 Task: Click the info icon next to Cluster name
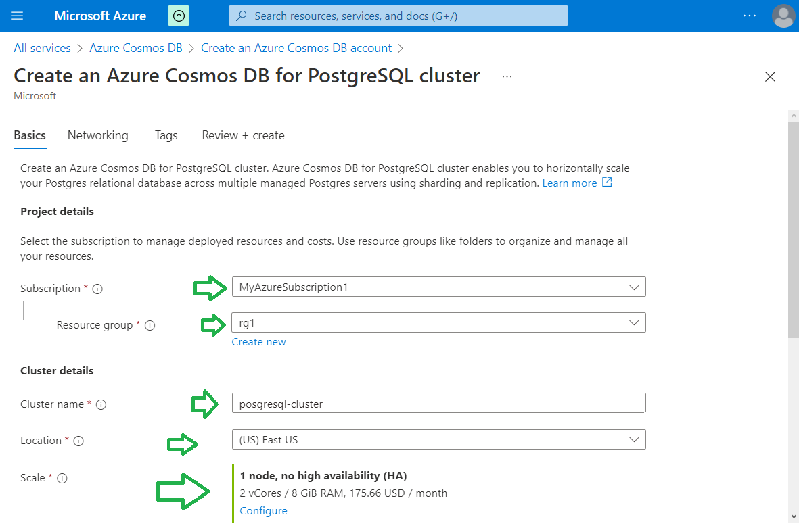(x=101, y=405)
